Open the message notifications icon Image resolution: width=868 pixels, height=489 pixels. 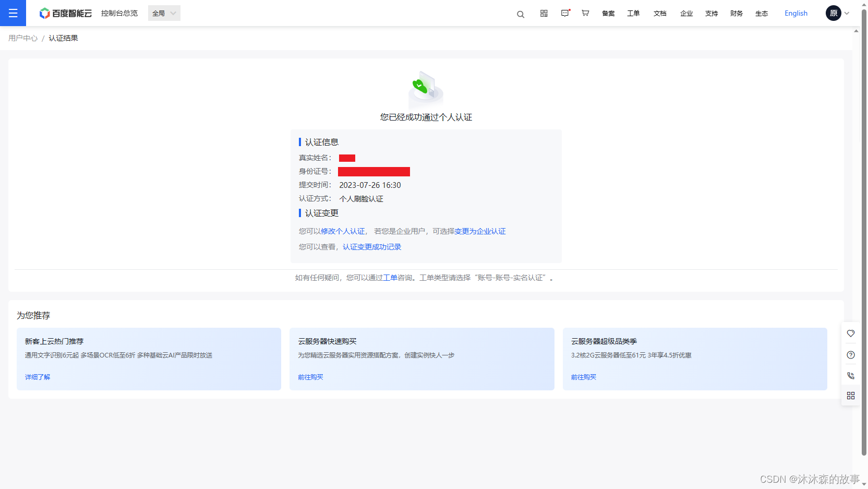(565, 13)
